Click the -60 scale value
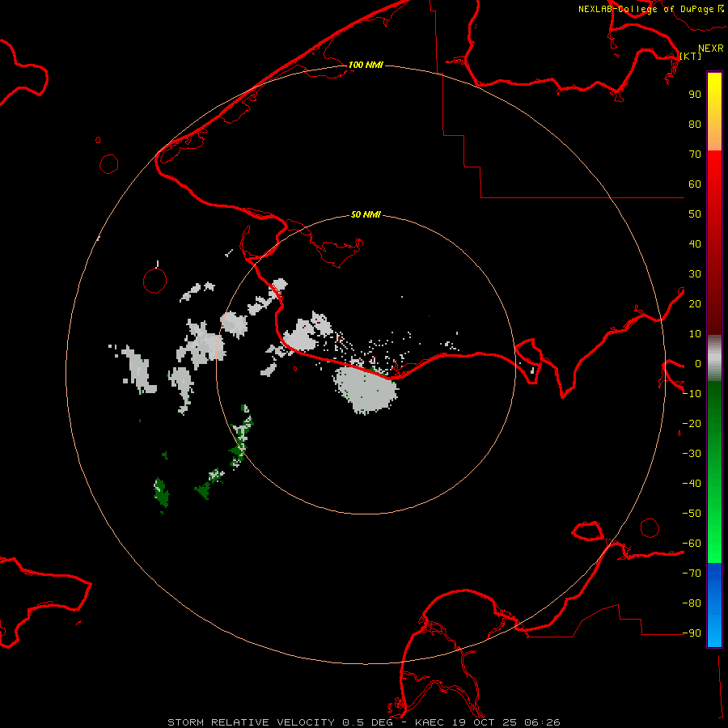The height and width of the screenshot is (728, 728). pos(692,544)
